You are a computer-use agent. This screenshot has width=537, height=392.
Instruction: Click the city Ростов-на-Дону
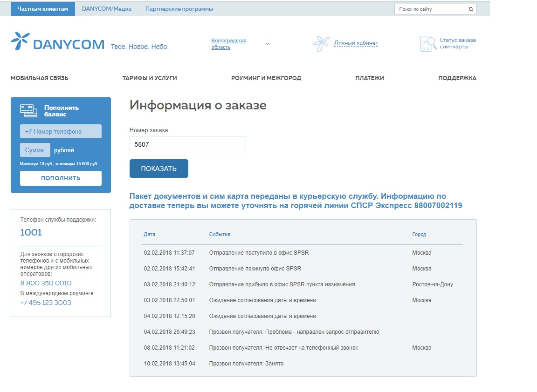pyautogui.click(x=433, y=284)
